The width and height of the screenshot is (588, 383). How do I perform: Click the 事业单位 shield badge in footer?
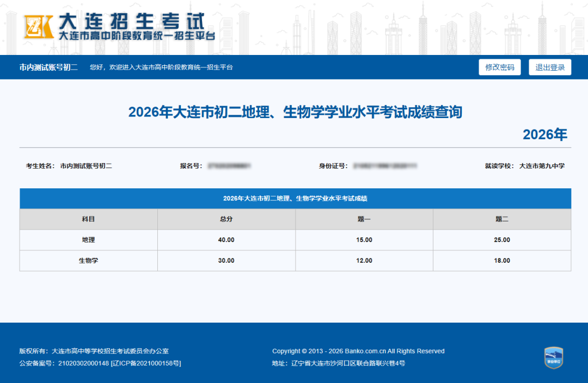554,357
